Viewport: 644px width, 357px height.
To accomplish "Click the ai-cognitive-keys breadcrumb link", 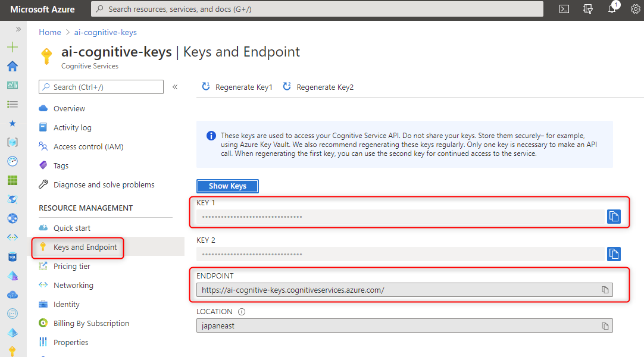I will coord(105,32).
